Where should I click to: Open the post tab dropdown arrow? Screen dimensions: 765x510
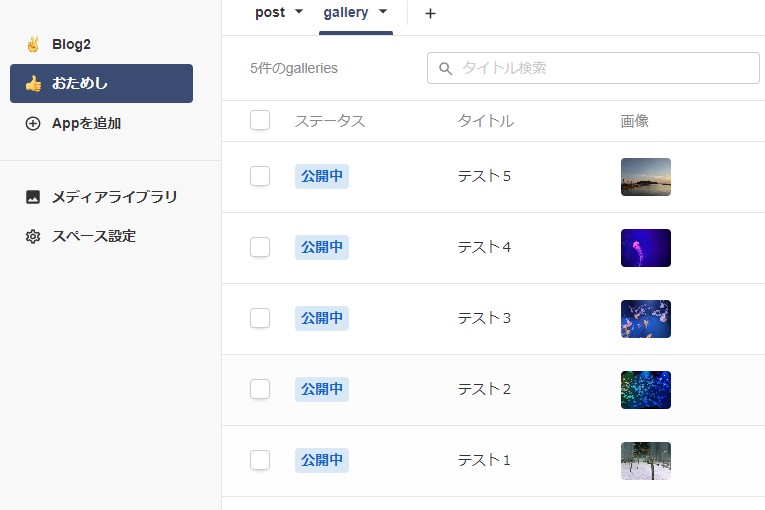click(298, 13)
